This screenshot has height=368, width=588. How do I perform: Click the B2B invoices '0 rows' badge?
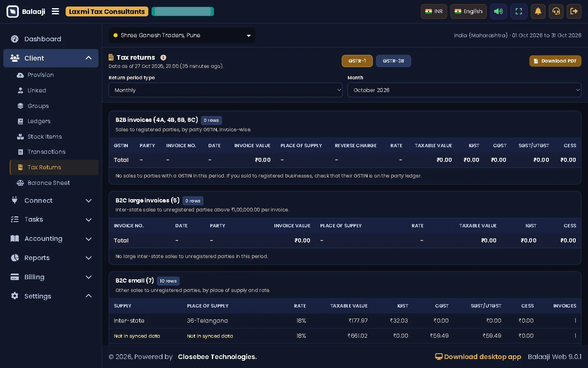(211, 120)
